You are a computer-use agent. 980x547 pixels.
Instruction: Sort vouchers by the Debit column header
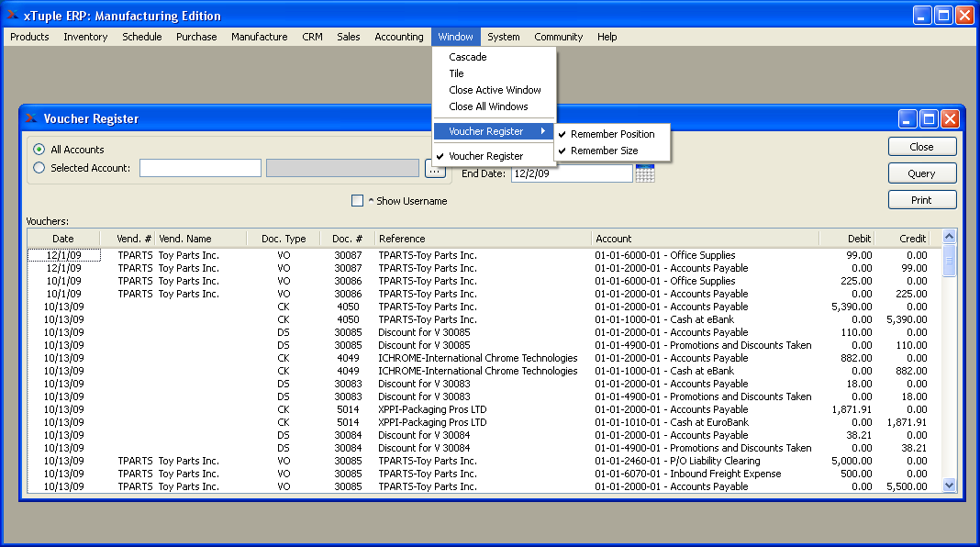(846, 239)
